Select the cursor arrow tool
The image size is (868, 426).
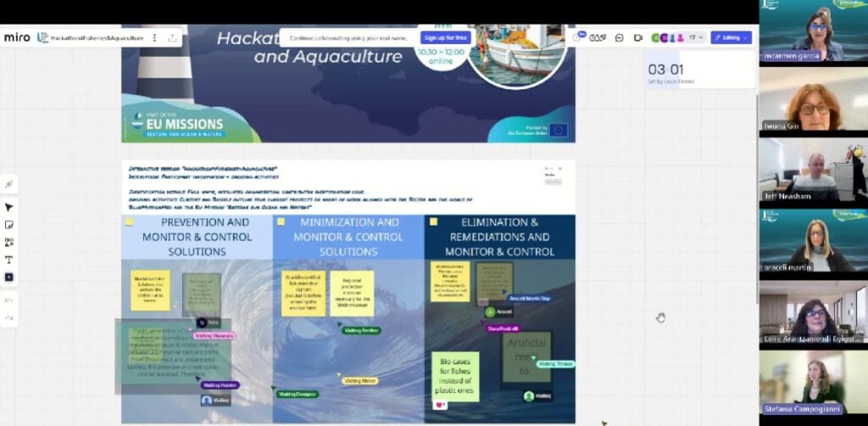coord(9,207)
